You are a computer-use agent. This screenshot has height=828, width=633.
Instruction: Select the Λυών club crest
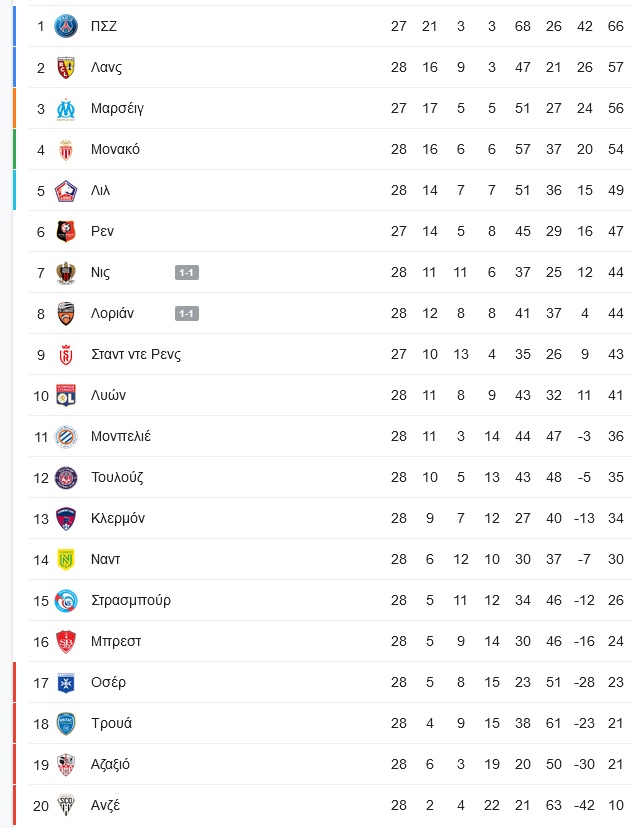pos(66,396)
